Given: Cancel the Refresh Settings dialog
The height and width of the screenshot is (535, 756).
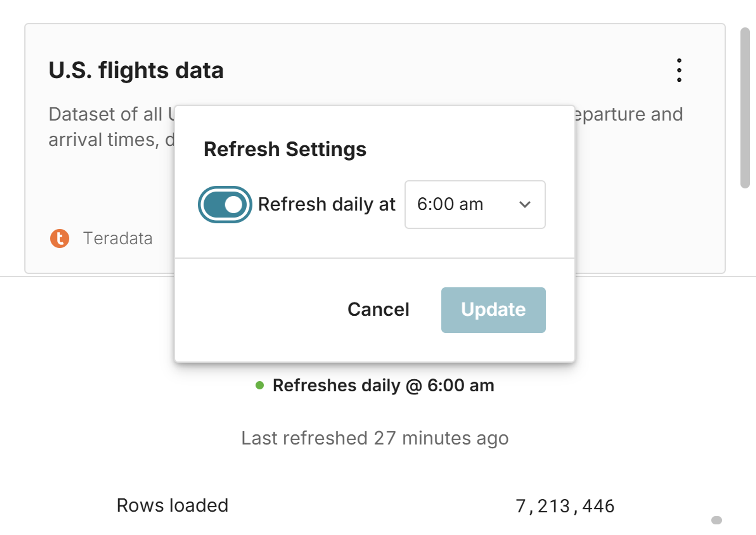Looking at the screenshot, I should coord(378,310).
